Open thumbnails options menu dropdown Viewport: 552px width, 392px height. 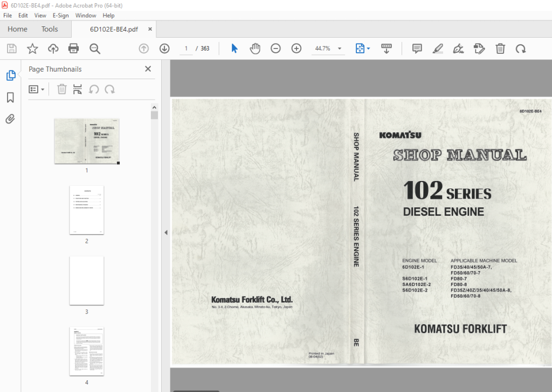36,89
